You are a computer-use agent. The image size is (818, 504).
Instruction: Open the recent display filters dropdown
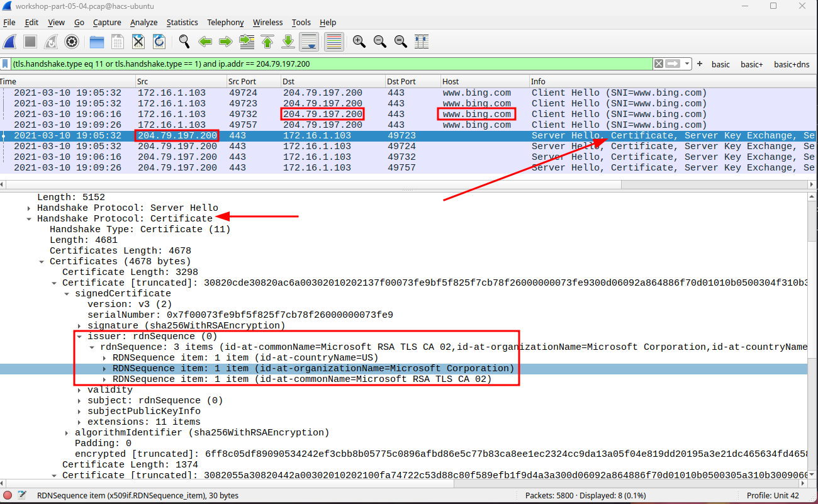687,64
